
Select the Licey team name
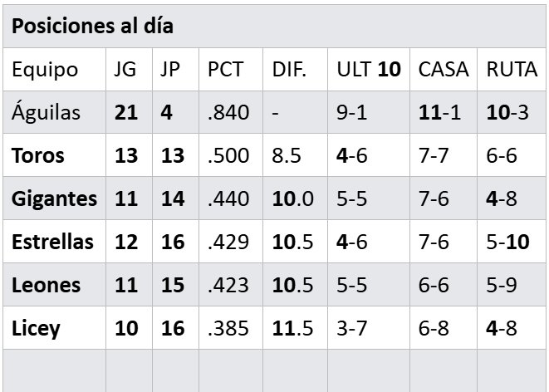[x=36, y=328]
